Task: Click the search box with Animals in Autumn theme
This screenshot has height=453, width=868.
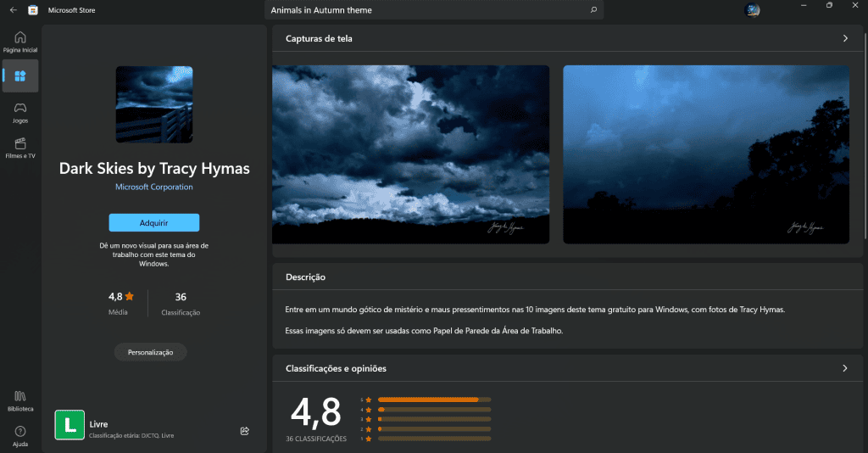Action: coord(434,10)
